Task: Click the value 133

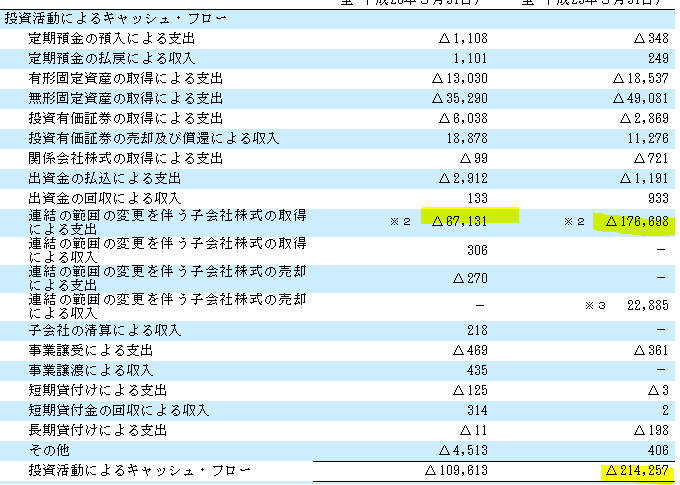Action: pos(477,198)
